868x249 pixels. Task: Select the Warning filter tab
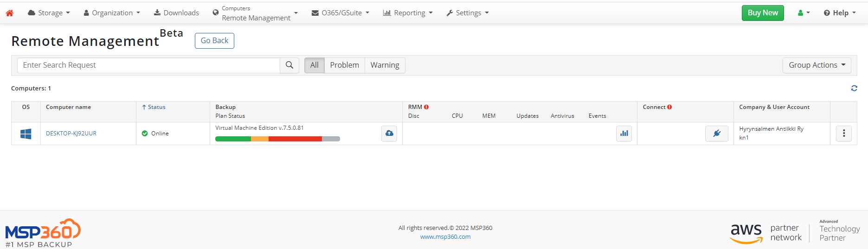pyautogui.click(x=385, y=65)
